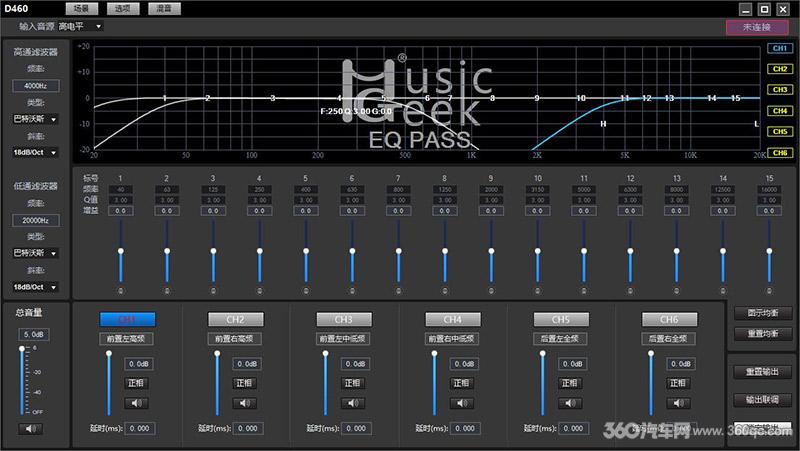800x451 pixels.
Task: Click the H high-pass marker on the graph
Action: (x=603, y=124)
